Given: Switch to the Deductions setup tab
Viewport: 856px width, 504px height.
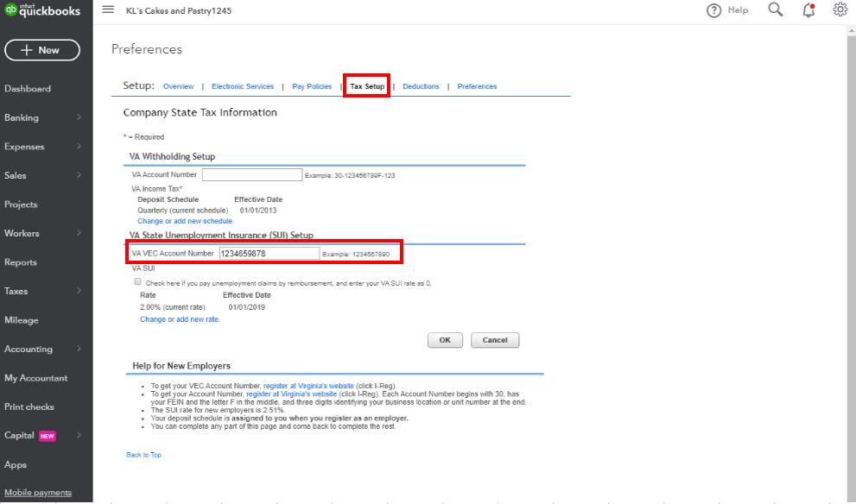Looking at the screenshot, I should coord(421,86).
